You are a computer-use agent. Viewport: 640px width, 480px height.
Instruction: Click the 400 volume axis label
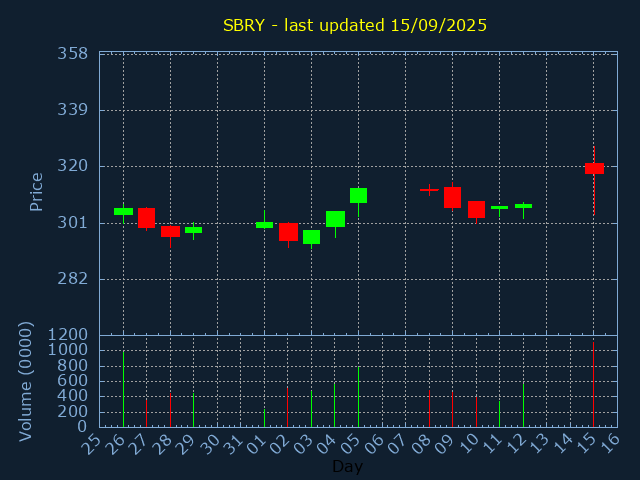[x=73, y=396]
